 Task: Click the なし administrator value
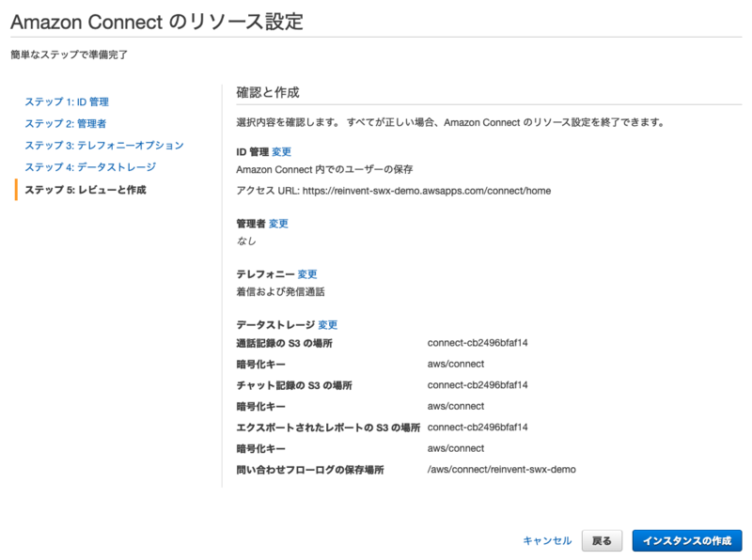tap(246, 241)
